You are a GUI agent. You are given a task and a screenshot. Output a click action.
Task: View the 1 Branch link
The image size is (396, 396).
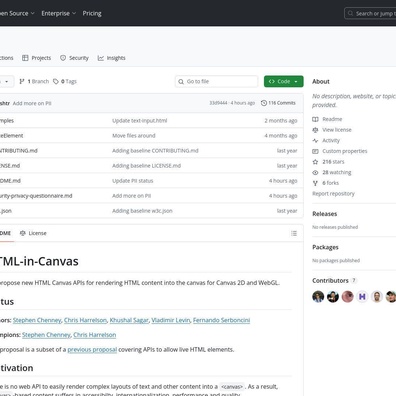tap(34, 81)
